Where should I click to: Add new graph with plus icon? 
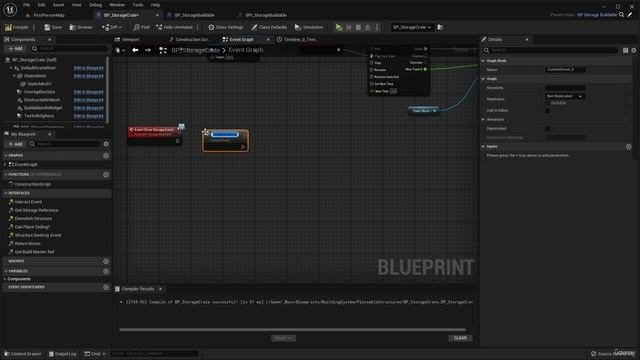point(106,156)
